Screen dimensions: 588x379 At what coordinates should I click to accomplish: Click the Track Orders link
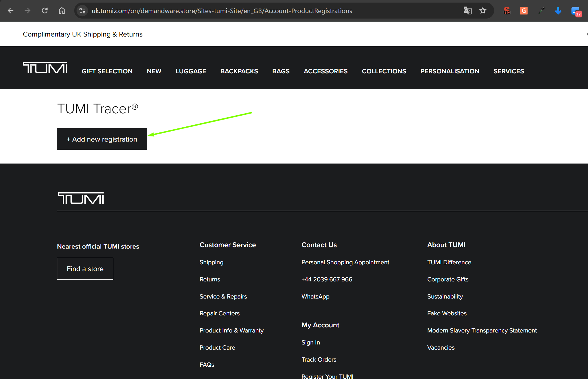coord(319,359)
